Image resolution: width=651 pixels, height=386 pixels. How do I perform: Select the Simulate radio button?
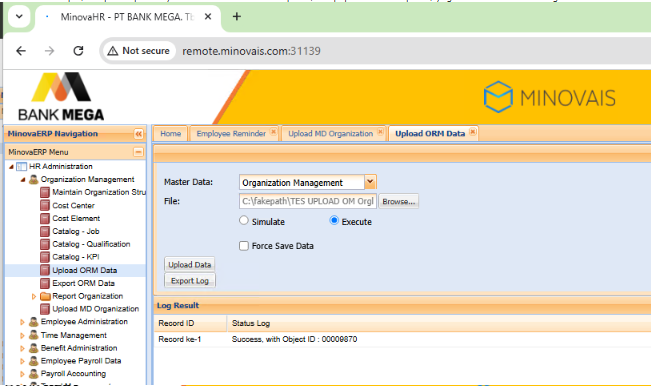[244, 220]
